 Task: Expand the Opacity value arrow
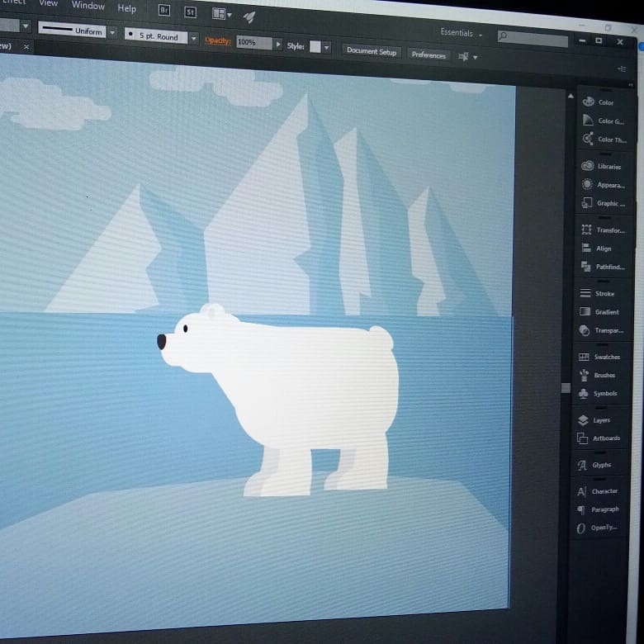tap(278, 44)
